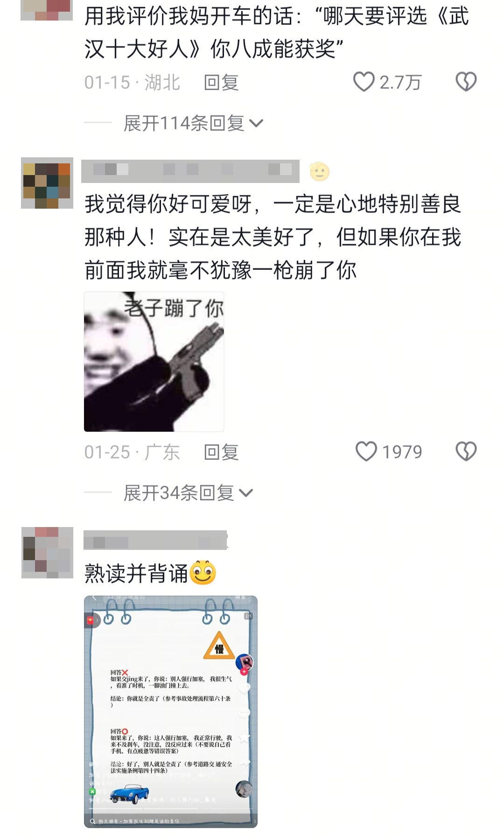Open the 老子蹦了你 gun meme image
The image size is (504, 837).
154,362
